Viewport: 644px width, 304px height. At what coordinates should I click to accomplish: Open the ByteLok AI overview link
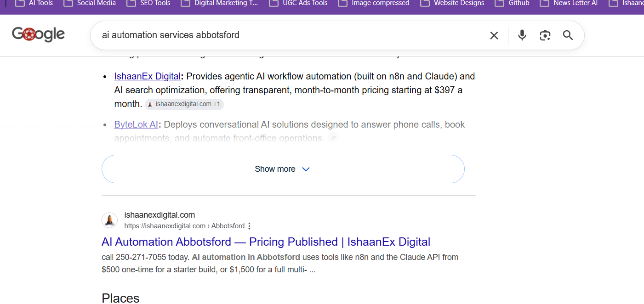tap(136, 124)
